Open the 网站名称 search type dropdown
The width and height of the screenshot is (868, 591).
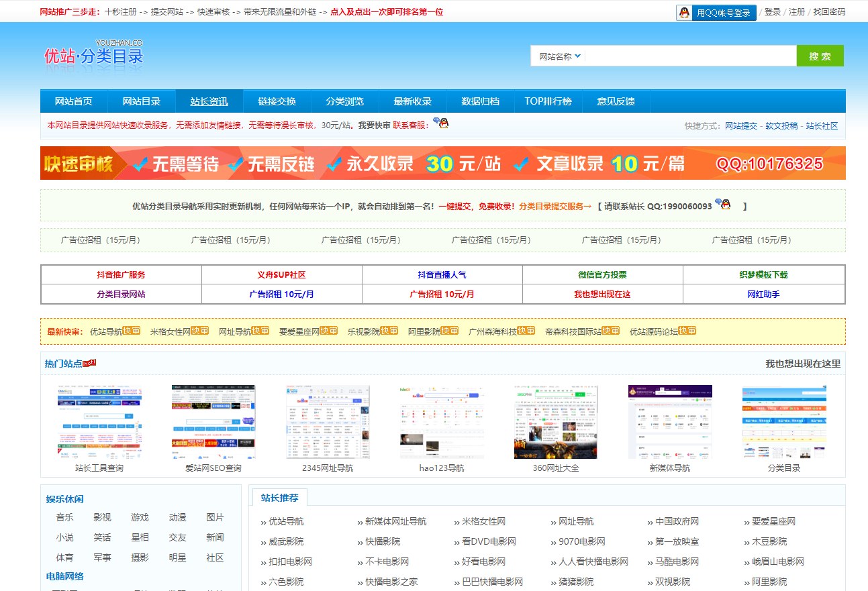click(559, 56)
